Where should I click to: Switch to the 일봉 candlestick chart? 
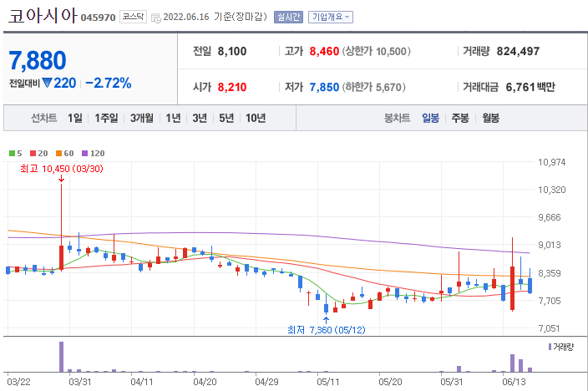(430, 118)
